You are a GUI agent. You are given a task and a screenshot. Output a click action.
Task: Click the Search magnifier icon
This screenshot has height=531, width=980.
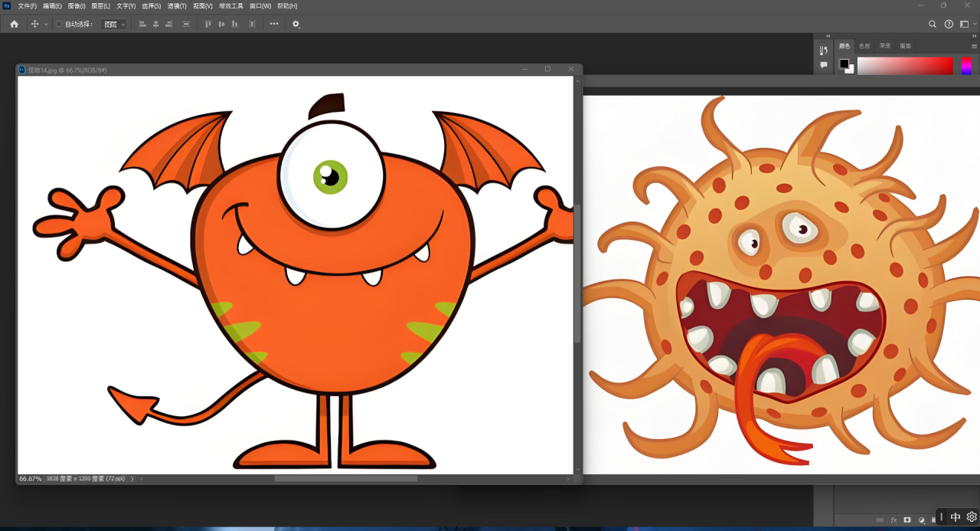pyautogui.click(x=932, y=24)
